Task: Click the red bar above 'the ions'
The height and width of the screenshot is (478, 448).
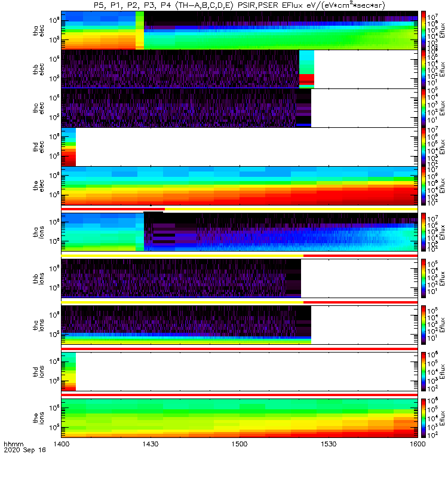Action: tap(240, 395)
